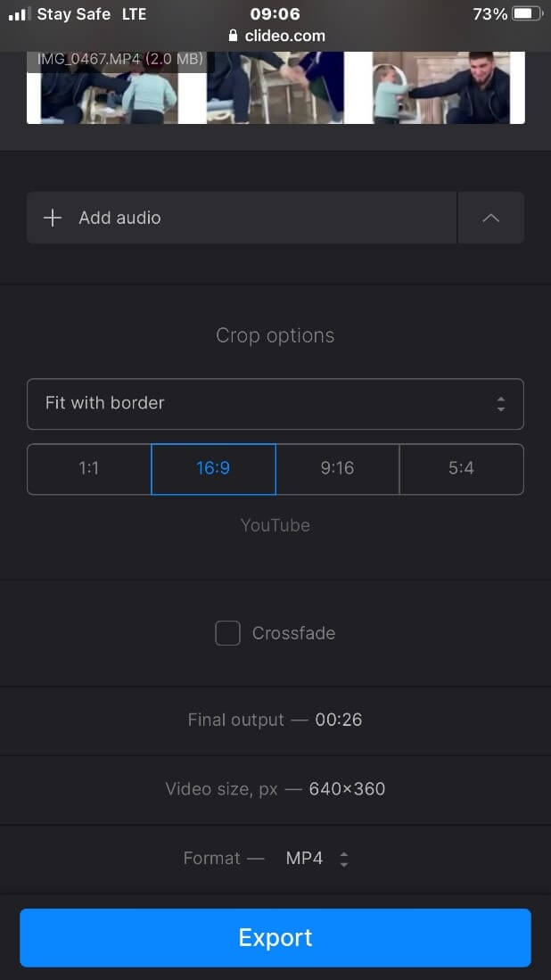Tap the battery icon in status bar

click(528, 14)
